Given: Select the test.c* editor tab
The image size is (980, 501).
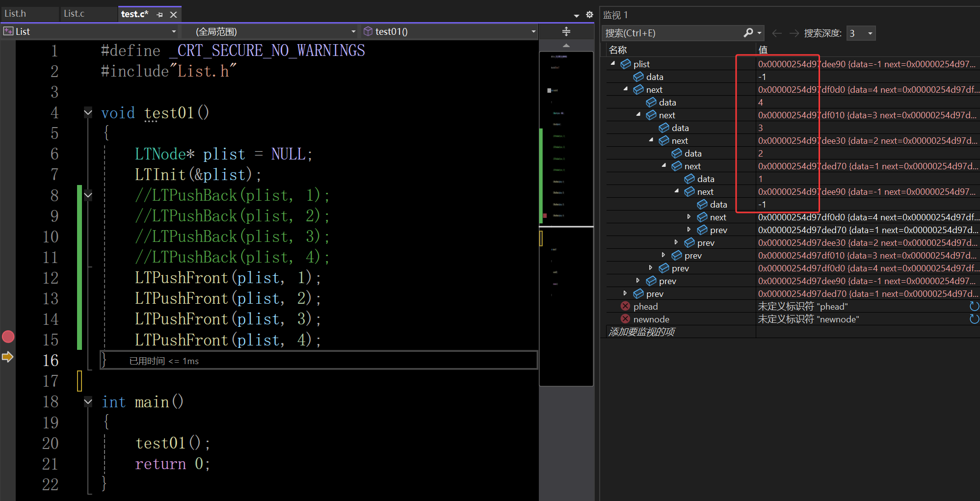Looking at the screenshot, I should (135, 14).
